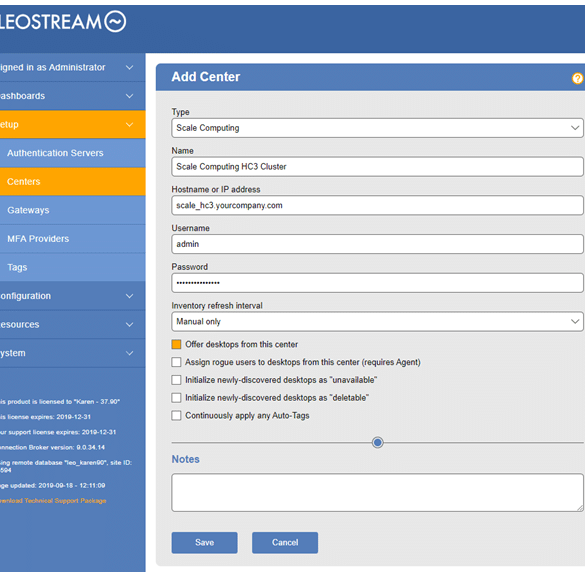This screenshot has width=585, height=574.
Task: Open Authentication Servers in the sidebar
Action: pos(73,153)
